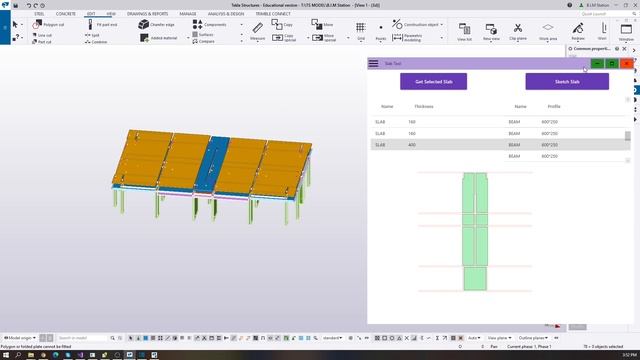The image size is (640, 360).
Task: Select the SLAB row with thickness 400
Action: pyautogui.click(x=436, y=145)
